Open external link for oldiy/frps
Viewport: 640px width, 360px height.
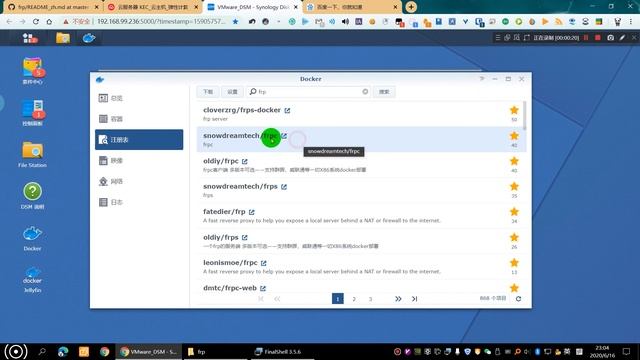pyautogui.click(x=244, y=238)
